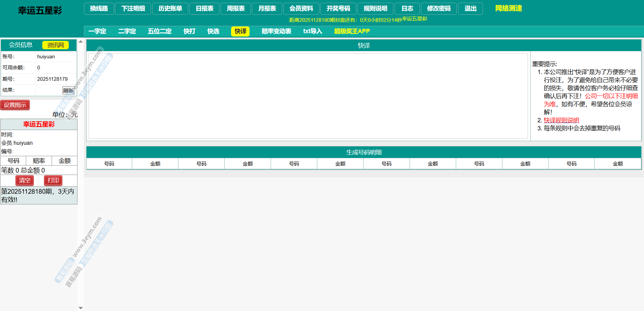The width and height of the screenshot is (644, 311).
Task: Run the 网络测速 network speed test
Action: click(508, 8)
